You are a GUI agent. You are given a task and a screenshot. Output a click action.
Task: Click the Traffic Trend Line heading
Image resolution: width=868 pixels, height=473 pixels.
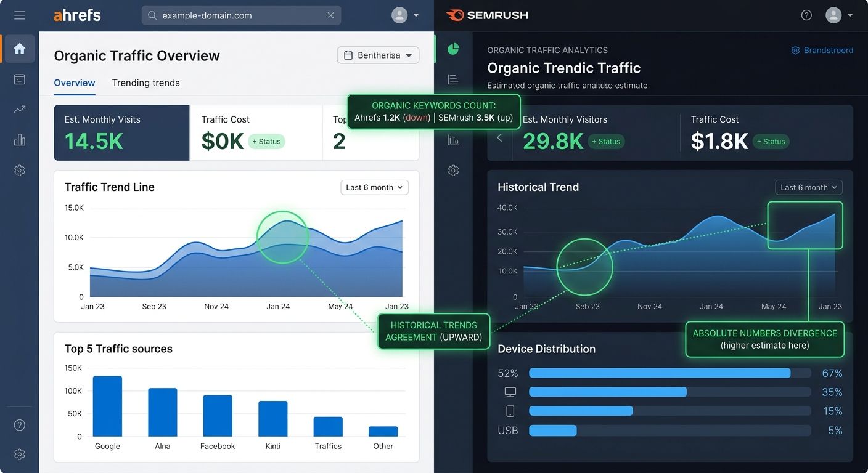(x=110, y=187)
